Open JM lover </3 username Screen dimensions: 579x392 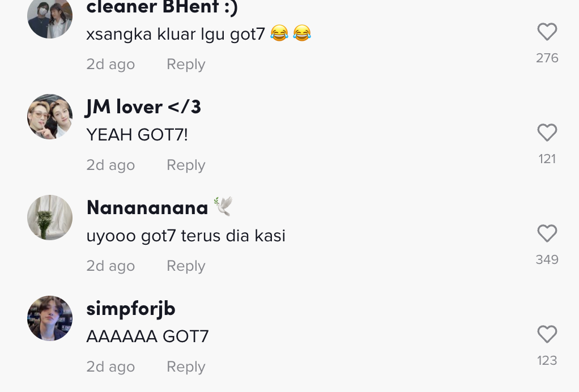(143, 107)
